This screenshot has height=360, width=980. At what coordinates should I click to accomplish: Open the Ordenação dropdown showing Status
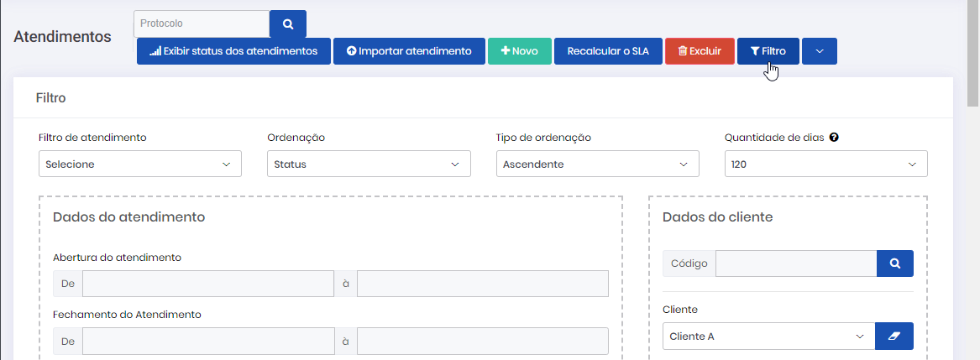(x=369, y=164)
